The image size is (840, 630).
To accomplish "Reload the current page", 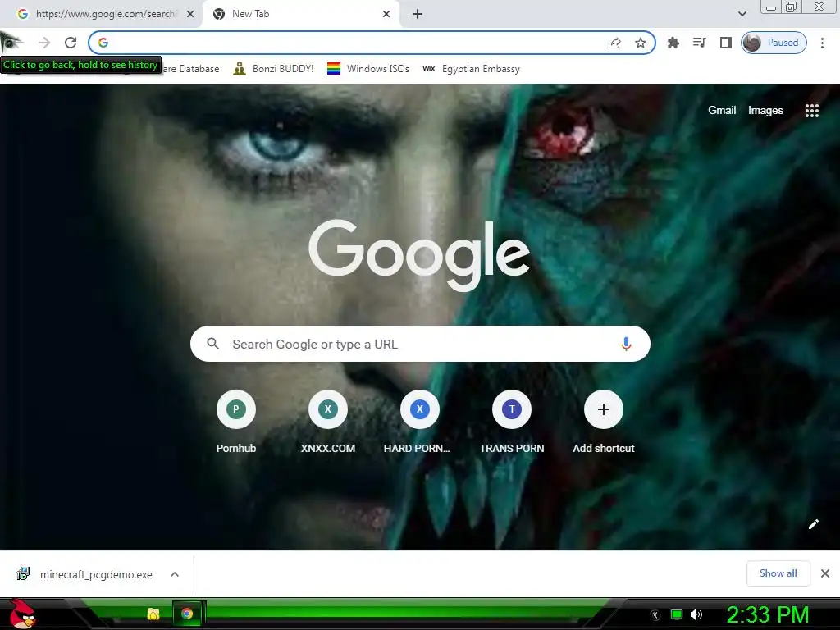I will [71, 43].
